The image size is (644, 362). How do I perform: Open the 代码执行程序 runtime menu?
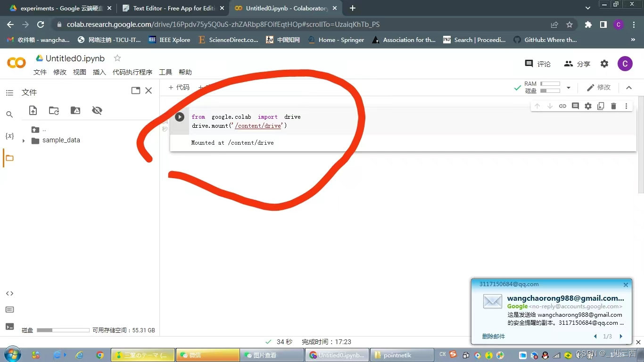click(132, 72)
